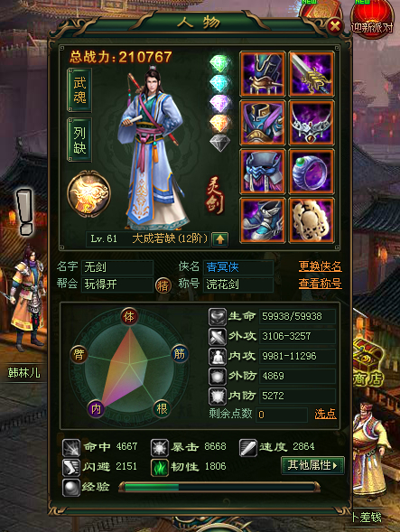
Task: Select the ring equipment slot
Action: pos(312,172)
